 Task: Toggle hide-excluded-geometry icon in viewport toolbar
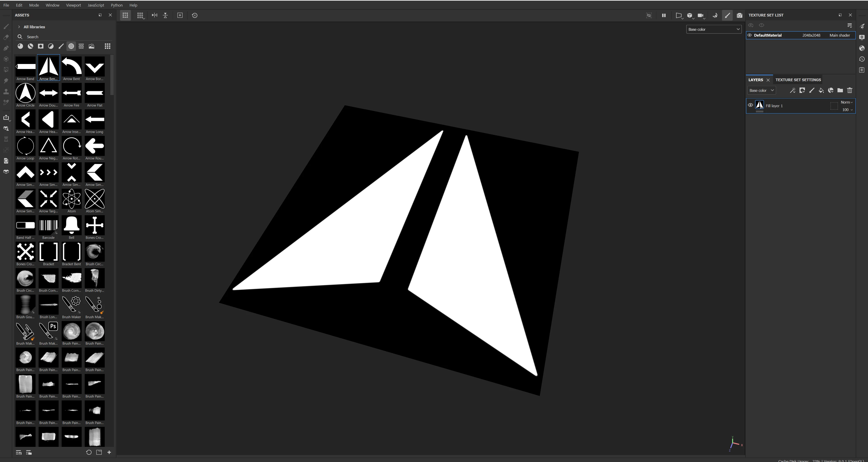tap(649, 16)
